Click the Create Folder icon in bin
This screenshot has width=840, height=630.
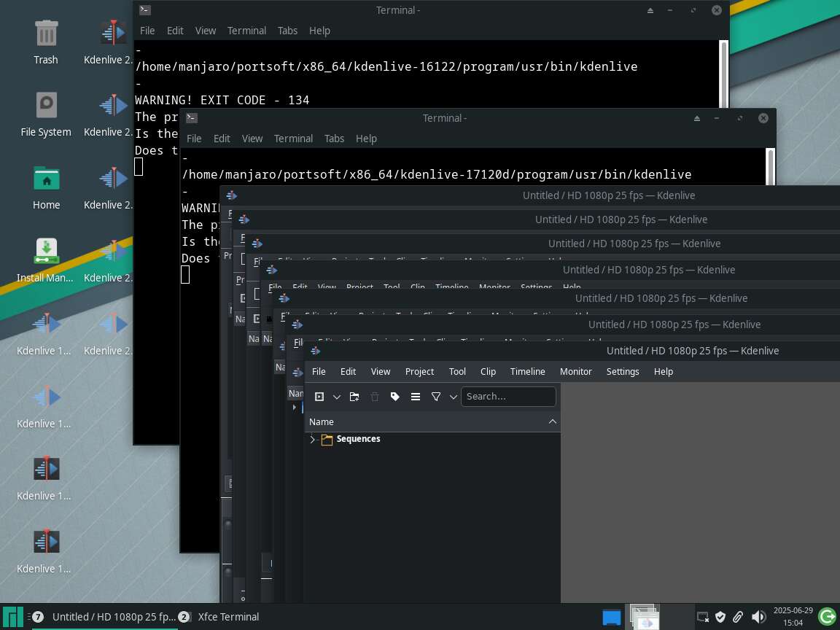pos(354,397)
